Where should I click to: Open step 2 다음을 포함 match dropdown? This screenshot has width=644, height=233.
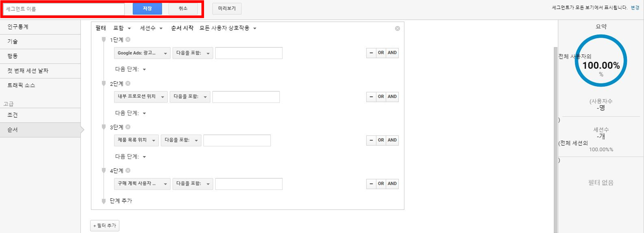[190, 97]
